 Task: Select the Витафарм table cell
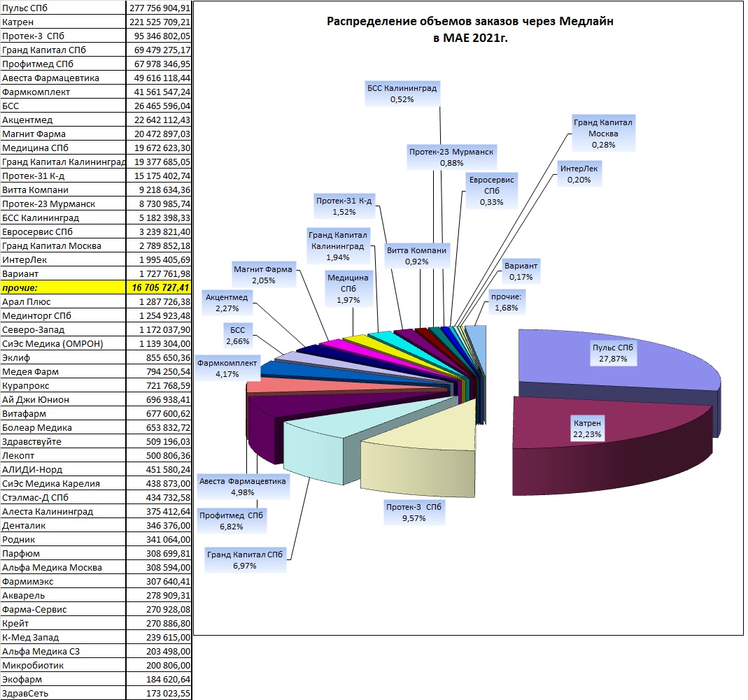pos(63,413)
